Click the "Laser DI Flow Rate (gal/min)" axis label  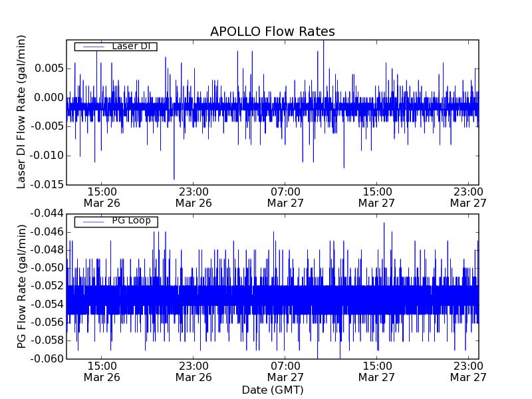pos(22,112)
